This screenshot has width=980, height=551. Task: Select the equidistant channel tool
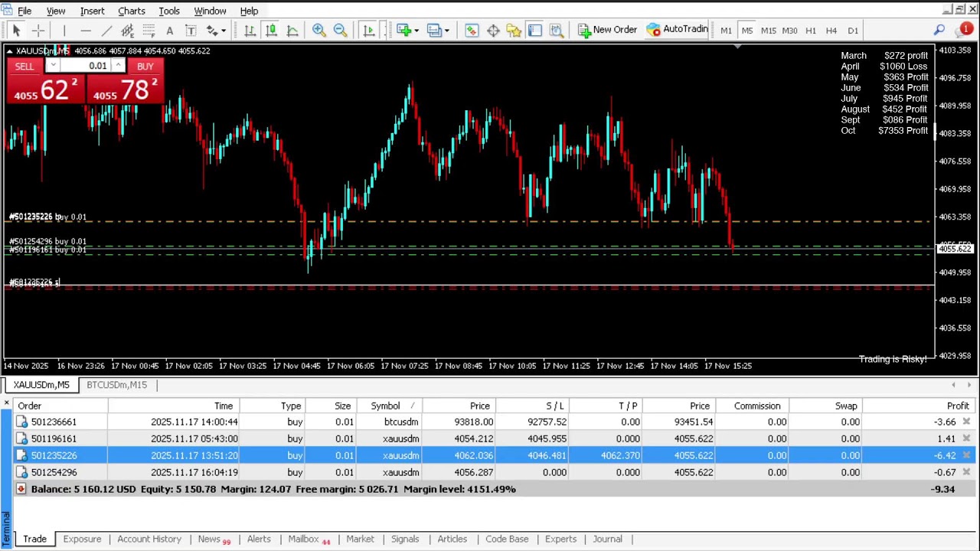[x=127, y=31]
